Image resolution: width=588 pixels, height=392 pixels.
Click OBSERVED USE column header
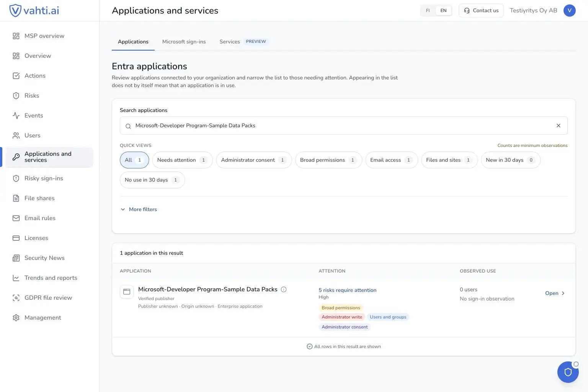478,271
